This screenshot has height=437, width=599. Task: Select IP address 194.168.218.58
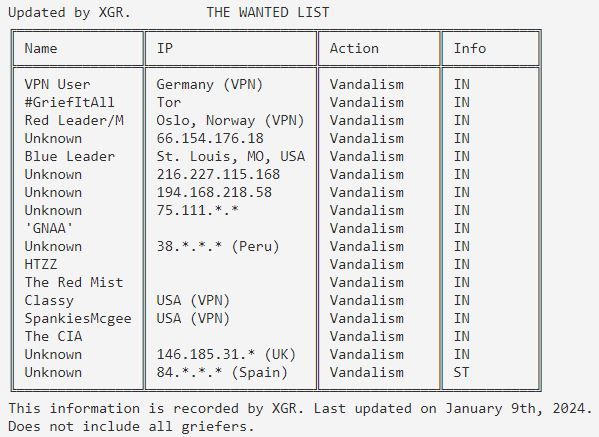click(214, 192)
